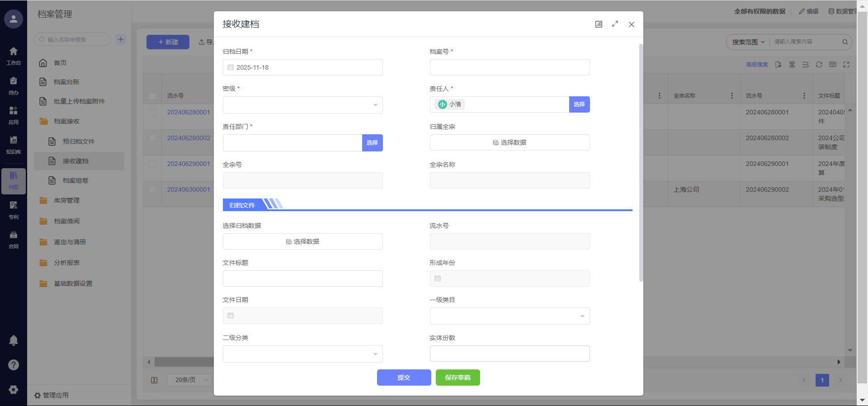Open the 知识库 icon in left rail

click(x=14, y=145)
